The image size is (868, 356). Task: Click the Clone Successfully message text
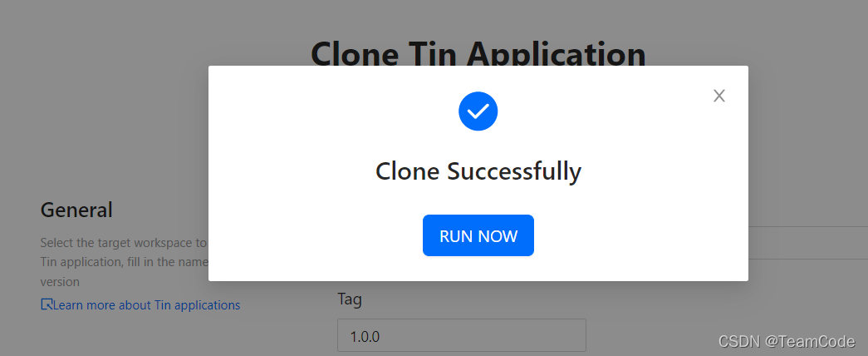click(478, 171)
